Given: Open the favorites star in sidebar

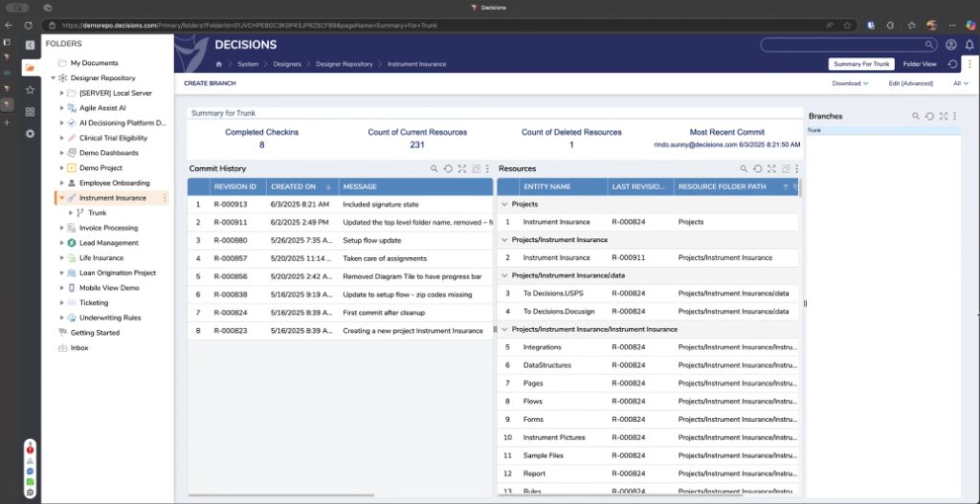Looking at the screenshot, I should (30, 90).
